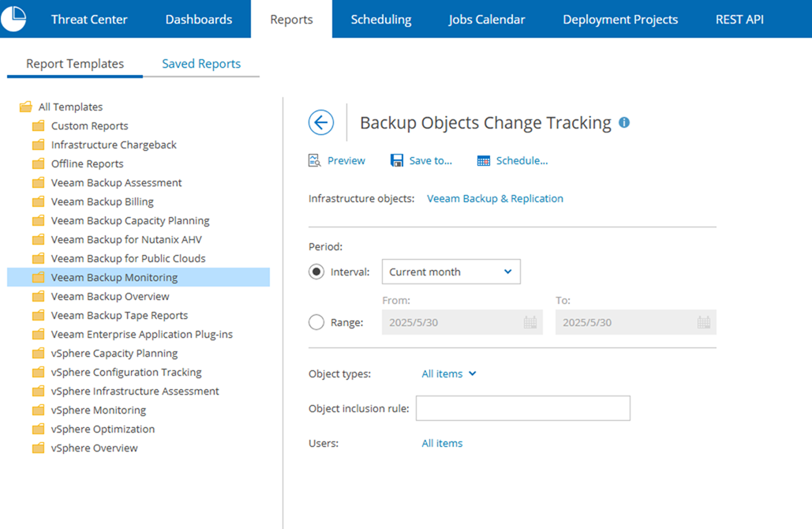Select the vSphere Optimization folder
This screenshot has height=529, width=812.
[x=103, y=429]
